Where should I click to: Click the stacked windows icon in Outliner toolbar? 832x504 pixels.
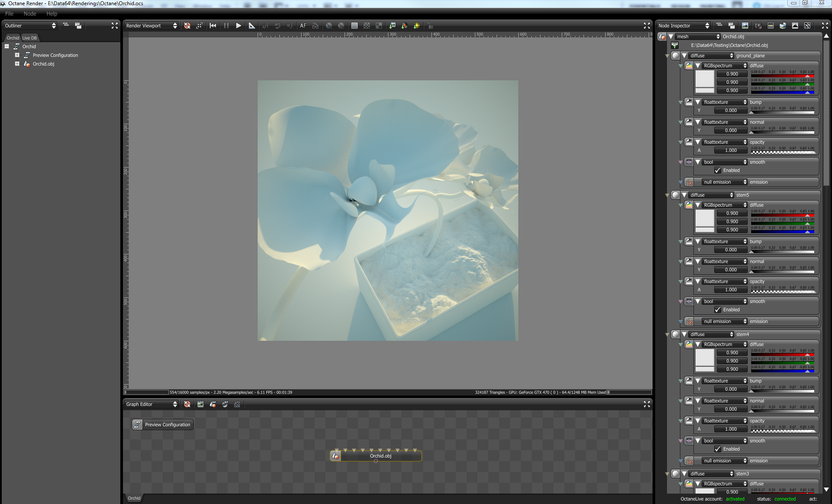click(x=78, y=26)
